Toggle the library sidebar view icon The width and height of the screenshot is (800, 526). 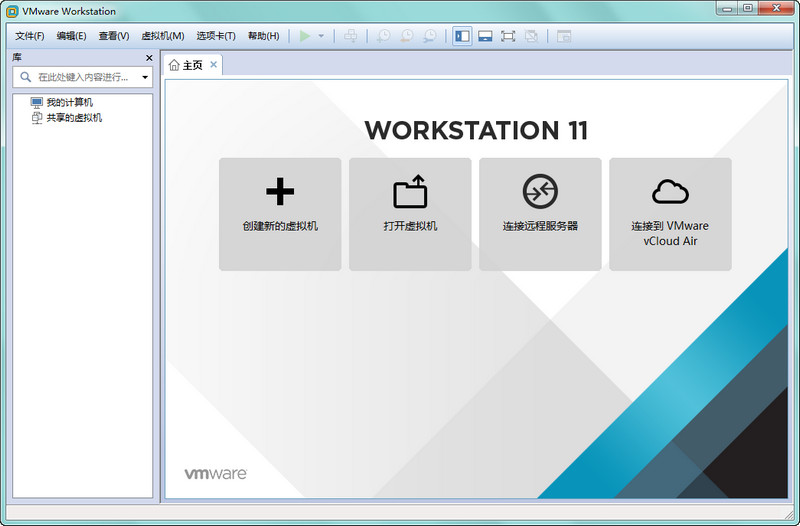point(462,36)
